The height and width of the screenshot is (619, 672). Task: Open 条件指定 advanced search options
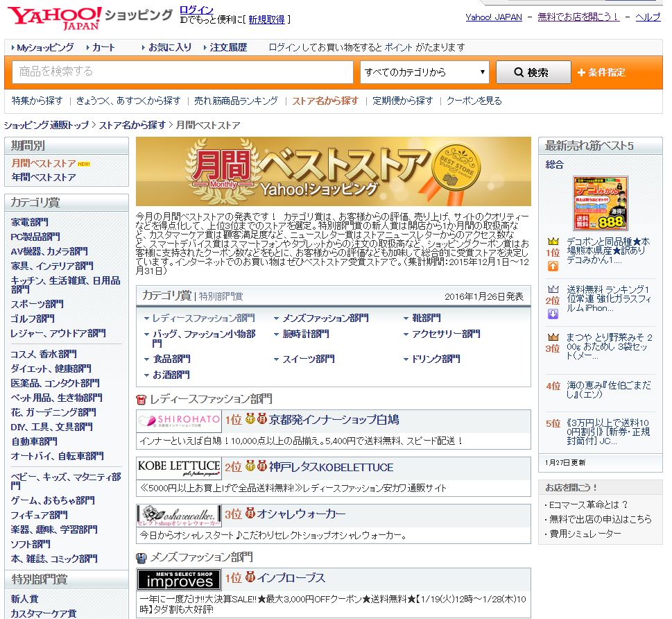(601, 72)
